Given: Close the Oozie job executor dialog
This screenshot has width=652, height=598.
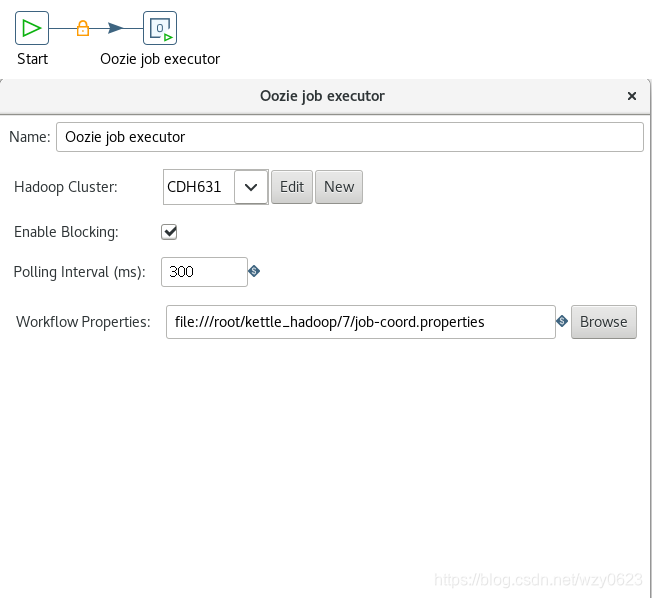Looking at the screenshot, I should pyautogui.click(x=632, y=96).
